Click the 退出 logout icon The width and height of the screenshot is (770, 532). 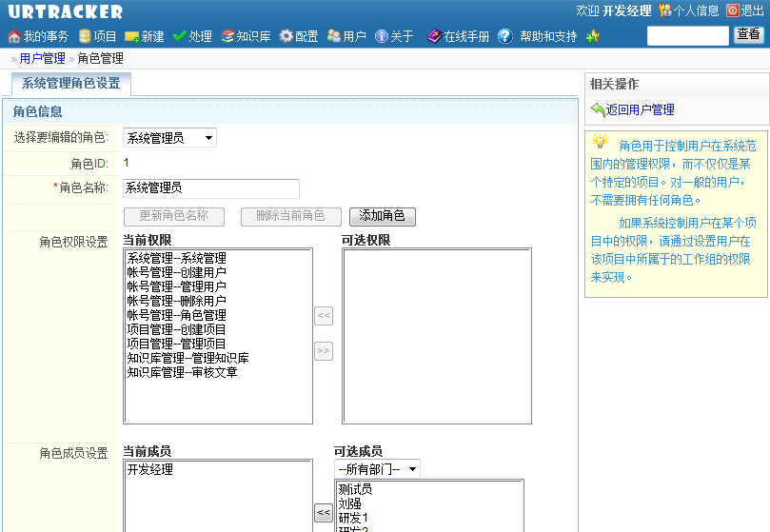click(732, 10)
